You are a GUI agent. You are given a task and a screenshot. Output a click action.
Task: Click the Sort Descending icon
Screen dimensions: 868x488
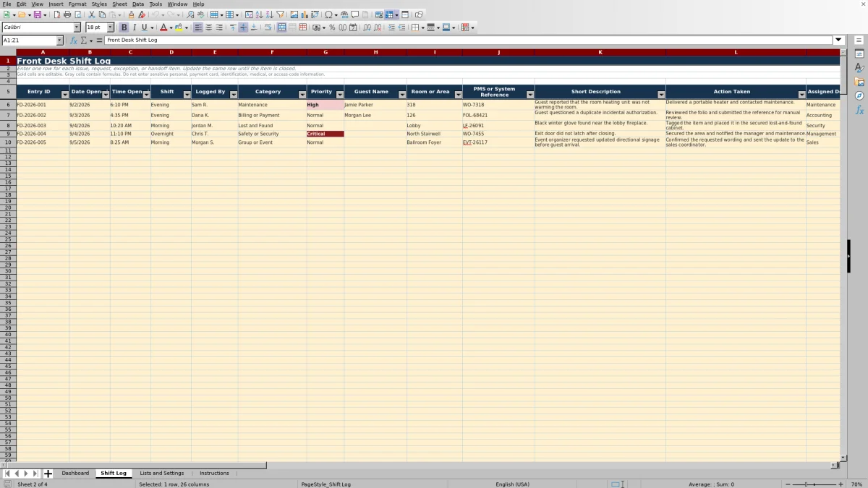pyautogui.click(x=269, y=14)
